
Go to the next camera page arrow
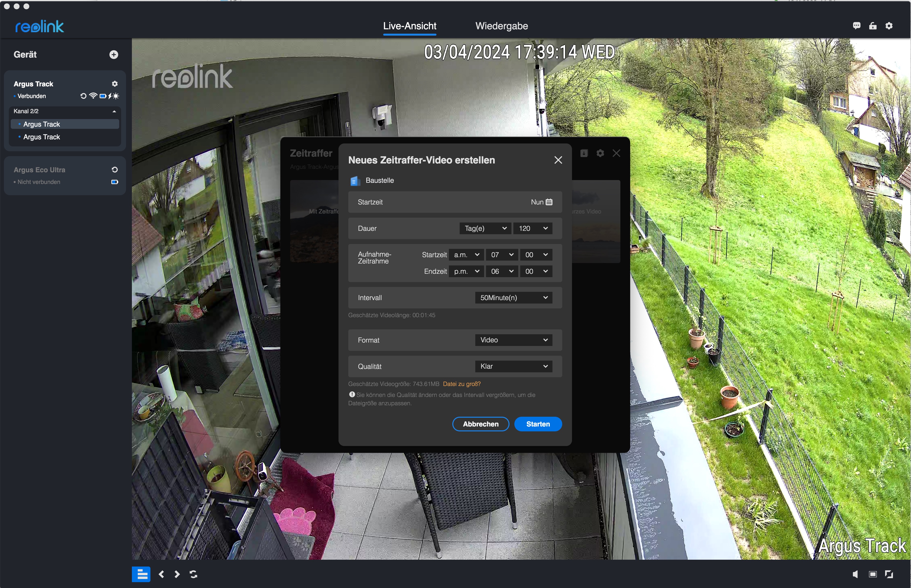(177, 574)
